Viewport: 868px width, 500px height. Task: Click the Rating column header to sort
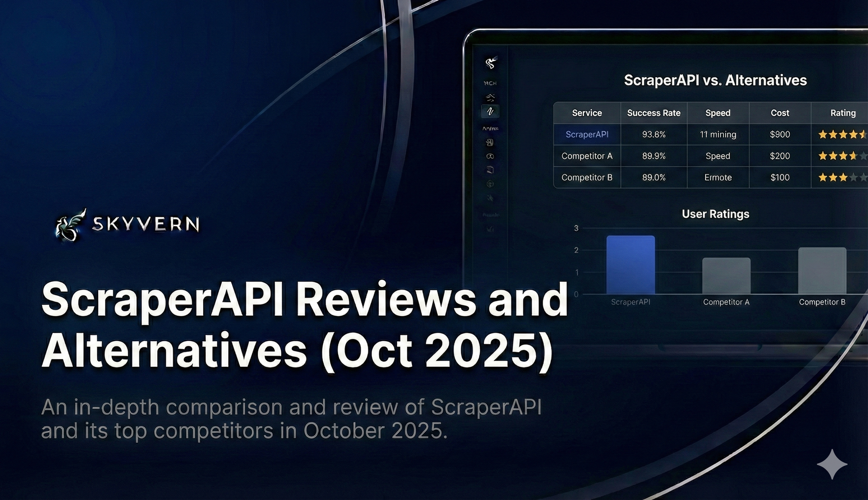[842, 113]
